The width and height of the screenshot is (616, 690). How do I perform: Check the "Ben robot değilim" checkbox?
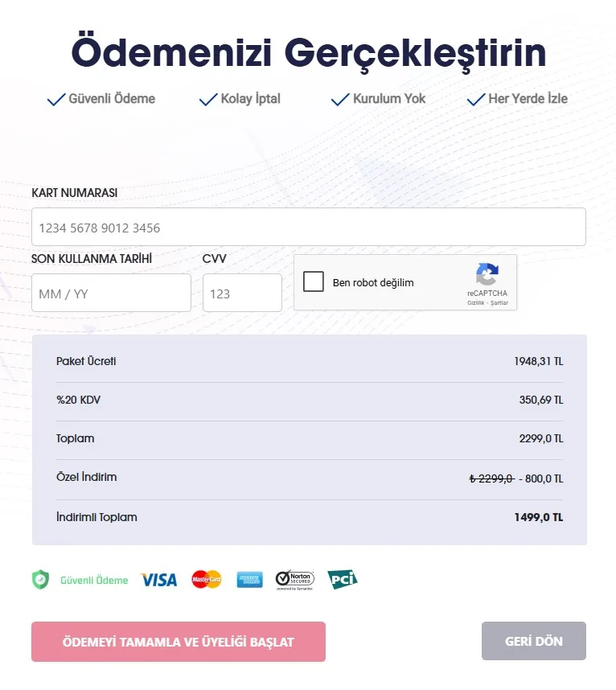tap(314, 281)
